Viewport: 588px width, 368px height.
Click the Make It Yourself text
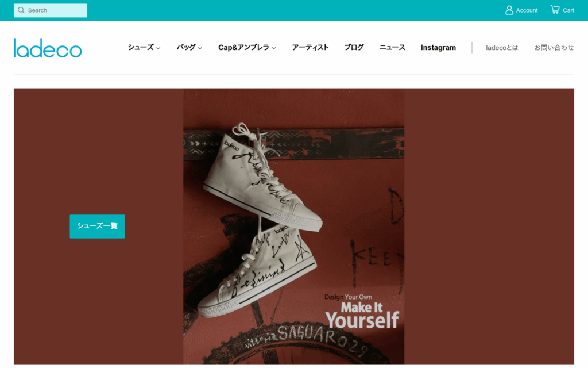pyautogui.click(x=362, y=315)
